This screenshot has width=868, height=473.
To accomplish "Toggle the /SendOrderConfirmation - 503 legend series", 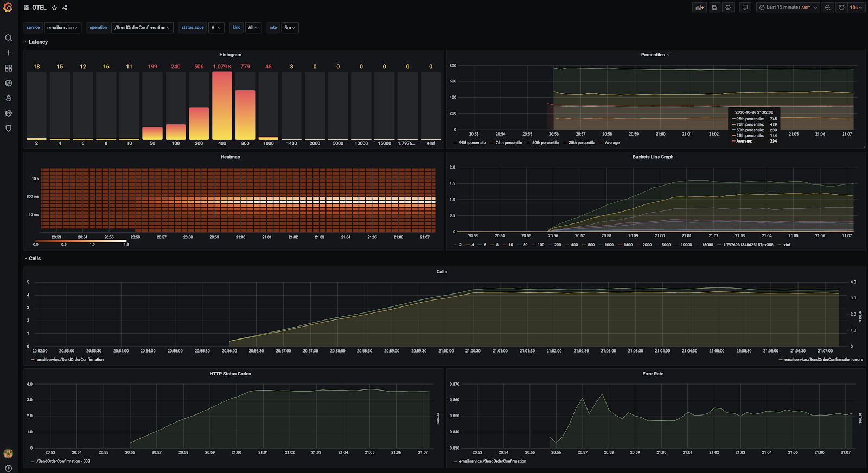I will (63, 461).
